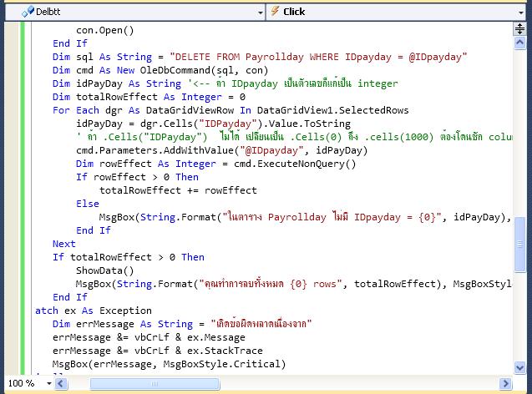The image size is (532, 394).
Task: Click the vertical scrollbar up arrow
Action: [x=519, y=43]
